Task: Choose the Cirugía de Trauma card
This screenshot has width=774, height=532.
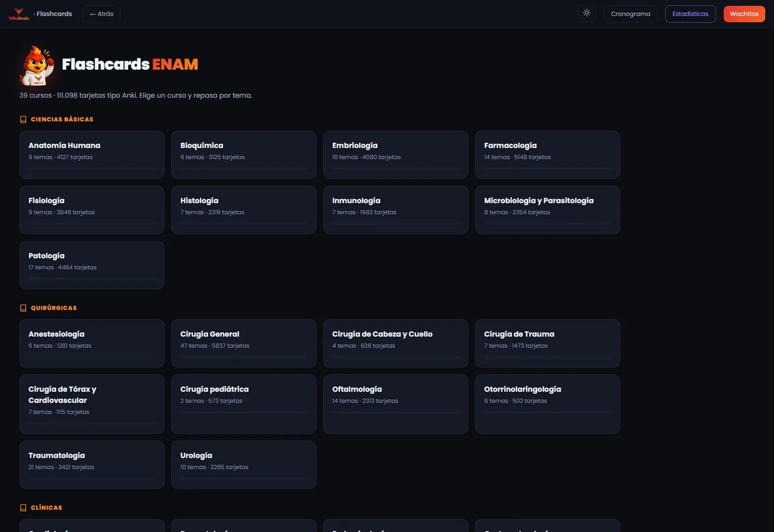Action: click(x=548, y=343)
